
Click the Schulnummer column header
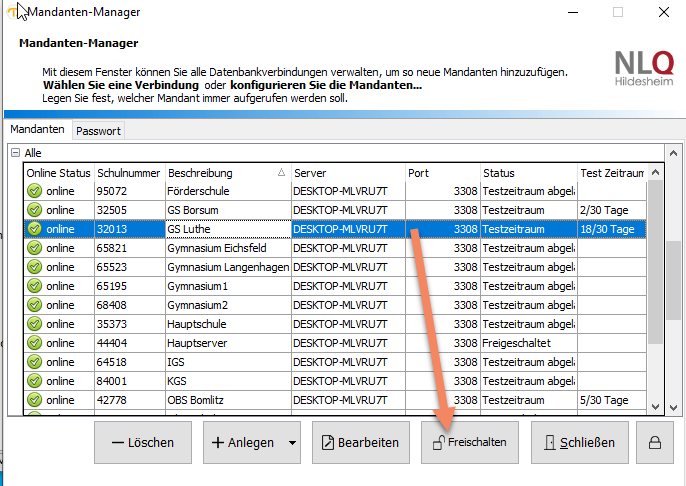pyautogui.click(x=128, y=173)
